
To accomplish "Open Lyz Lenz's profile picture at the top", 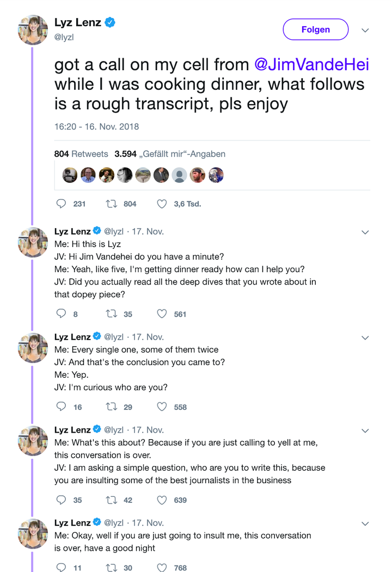I will coord(33,30).
